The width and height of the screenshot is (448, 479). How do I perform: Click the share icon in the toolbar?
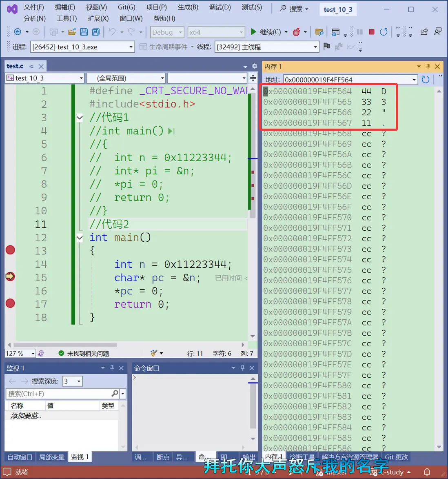click(x=424, y=32)
